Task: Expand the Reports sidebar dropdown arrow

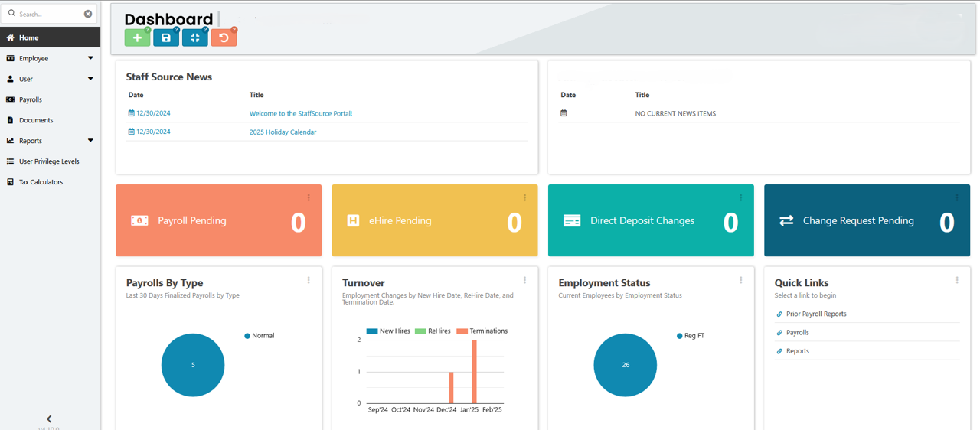Action: pyautogui.click(x=90, y=141)
